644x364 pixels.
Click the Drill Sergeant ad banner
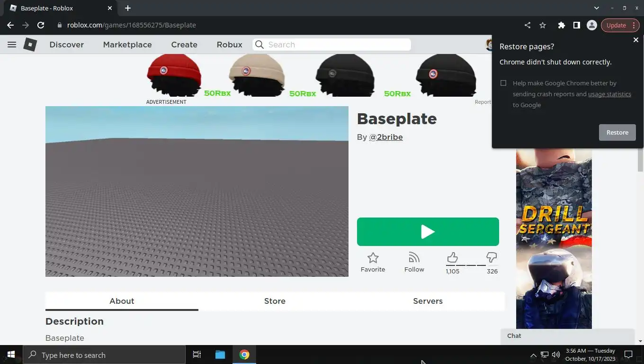554,238
